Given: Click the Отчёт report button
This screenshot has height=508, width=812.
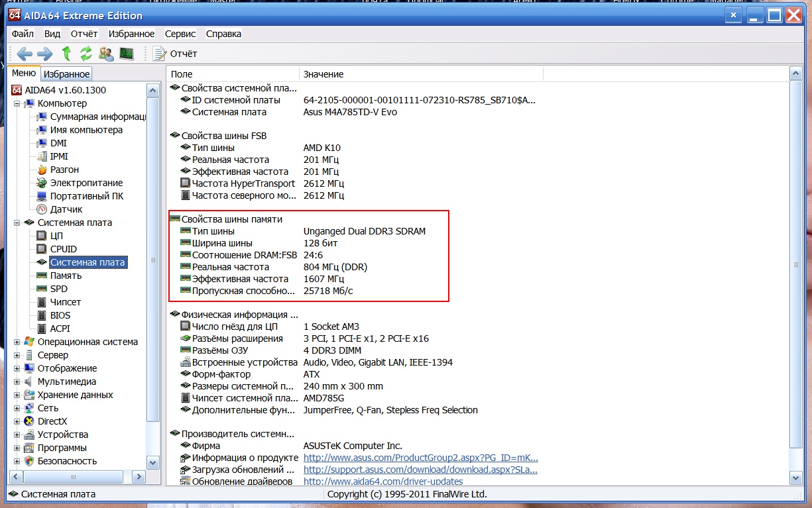Looking at the screenshot, I should pos(175,54).
